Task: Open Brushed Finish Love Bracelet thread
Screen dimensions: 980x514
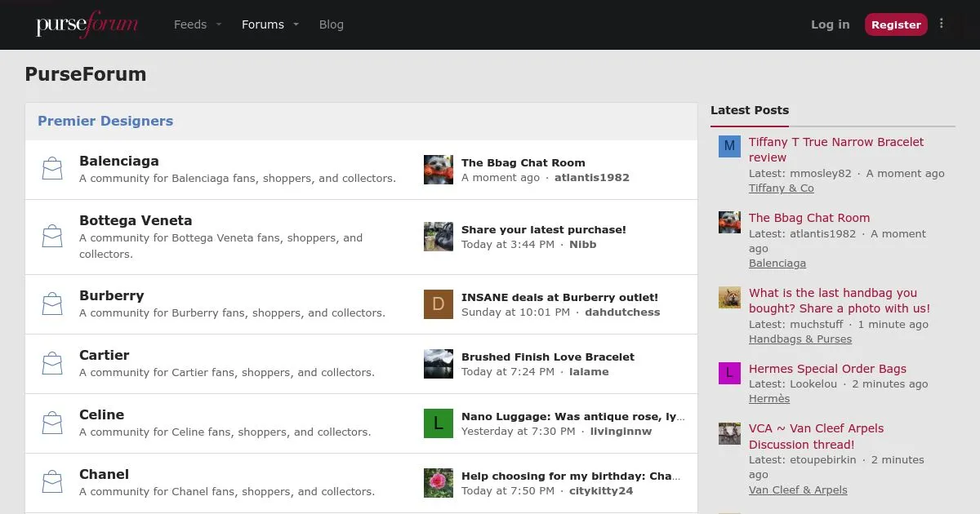Action: point(548,357)
